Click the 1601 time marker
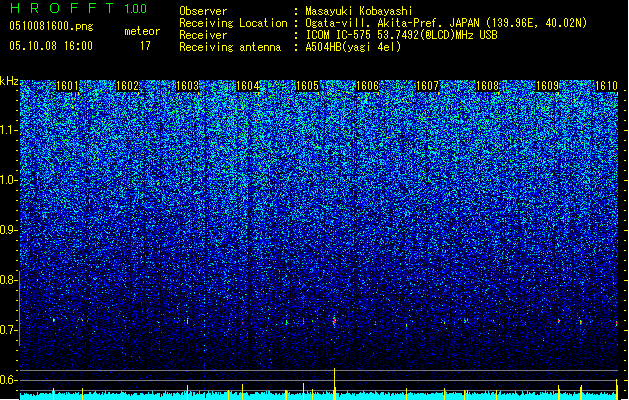The height and width of the screenshot is (400, 629). pos(67,86)
